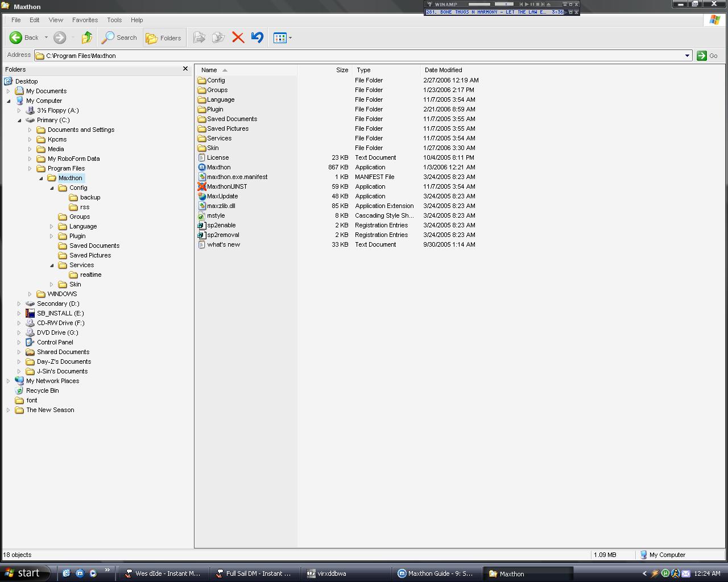The width and height of the screenshot is (728, 582).
Task: Sort files by Date Modified column
Action: point(443,70)
